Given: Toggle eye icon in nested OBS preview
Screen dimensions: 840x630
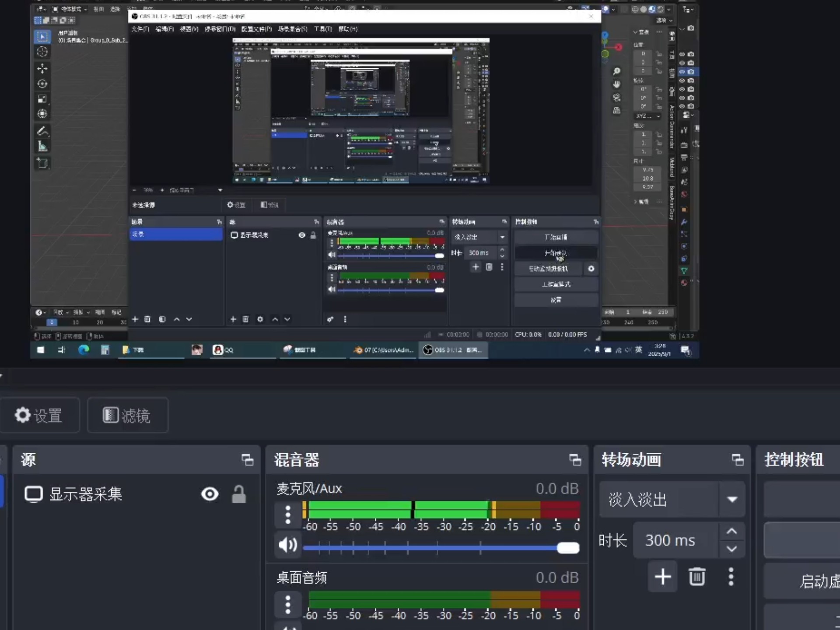Looking at the screenshot, I should click(301, 235).
